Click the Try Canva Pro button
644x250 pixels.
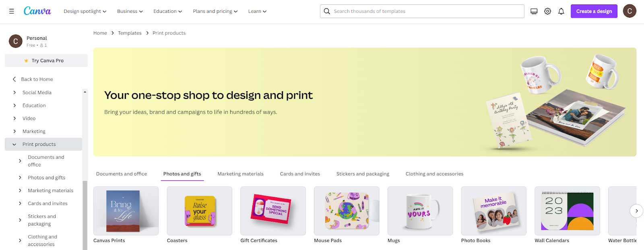[x=46, y=61]
